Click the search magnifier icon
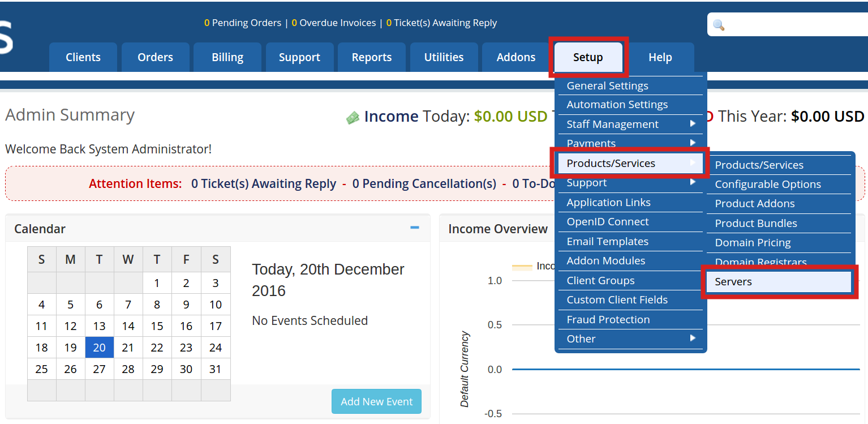868x424 pixels. tap(719, 25)
